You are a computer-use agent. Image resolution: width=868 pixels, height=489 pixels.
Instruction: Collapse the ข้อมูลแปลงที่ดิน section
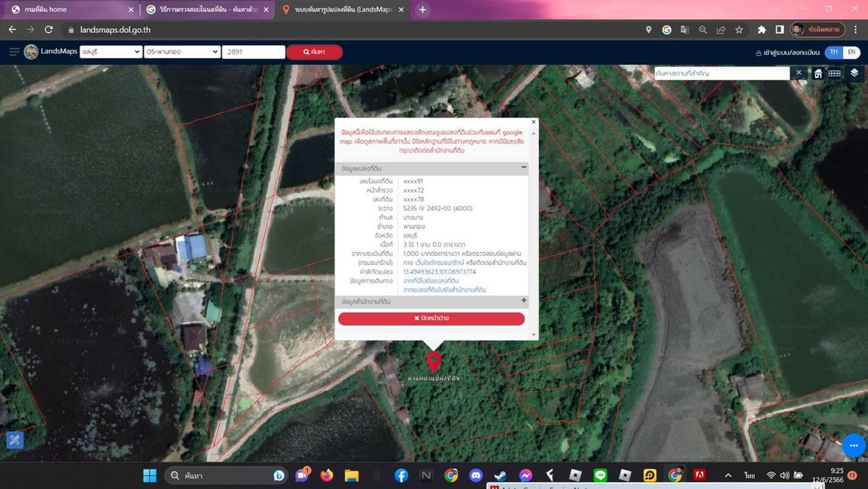point(523,167)
